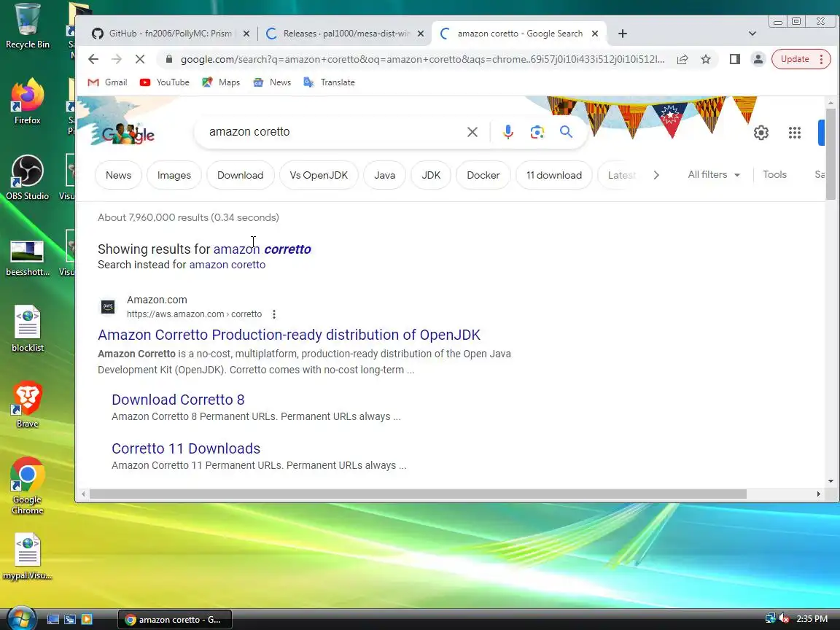Expand the tab search dropdown arrow

(x=752, y=34)
